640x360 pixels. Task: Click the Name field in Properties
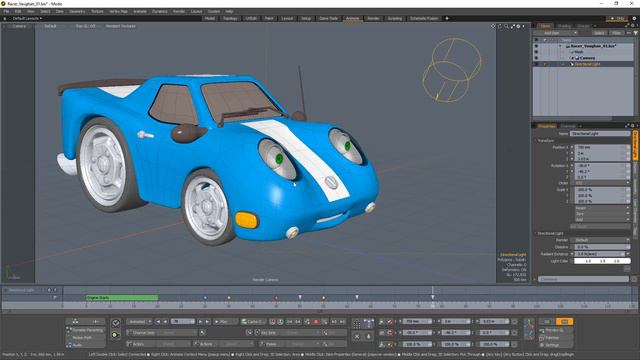coord(600,133)
